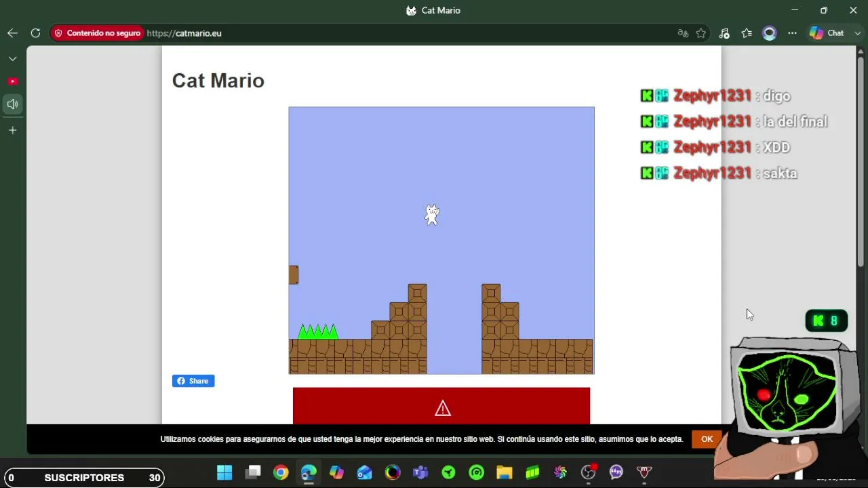
Task: Click the SUSCRIPTORES goal bar
Action: (83, 478)
